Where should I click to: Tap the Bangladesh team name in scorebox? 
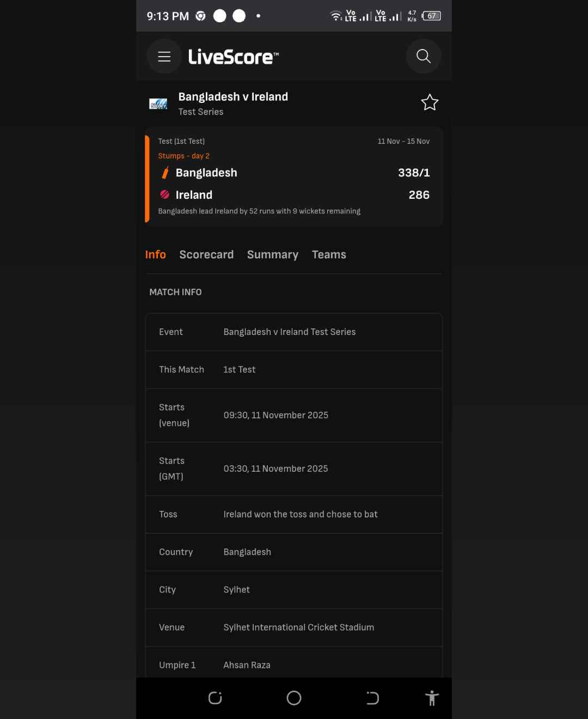(x=206, y=173)
